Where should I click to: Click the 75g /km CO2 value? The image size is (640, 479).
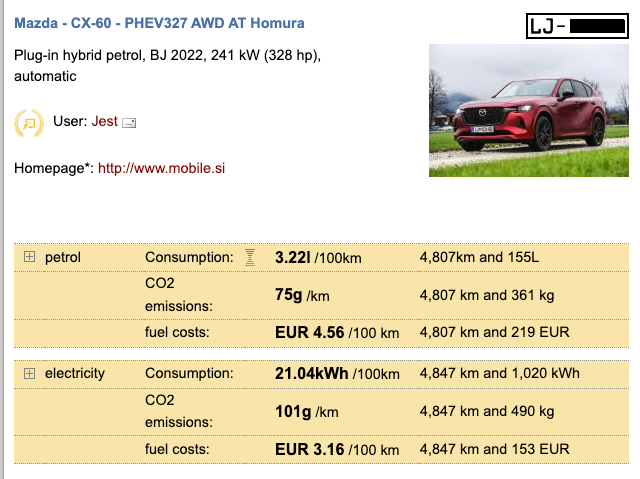tap(302, 295)
